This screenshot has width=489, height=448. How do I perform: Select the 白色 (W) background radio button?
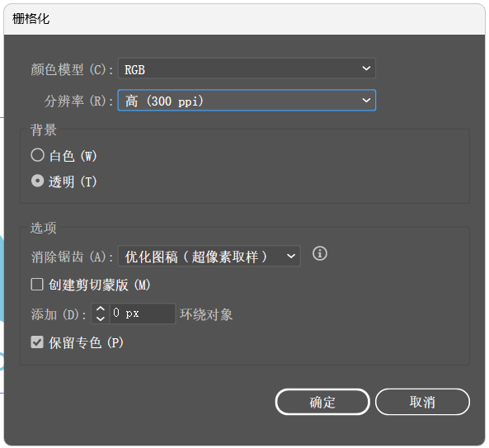(x=37, y=155)
